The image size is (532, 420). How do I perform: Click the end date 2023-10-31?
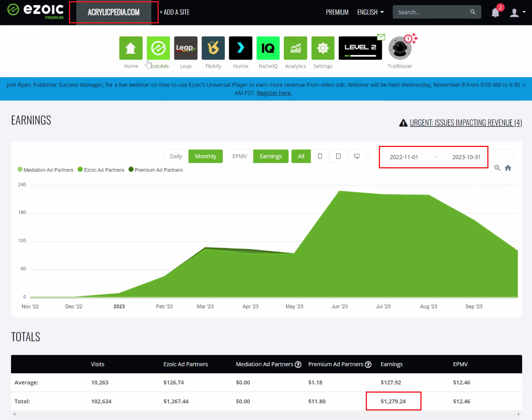pos(466,157)
